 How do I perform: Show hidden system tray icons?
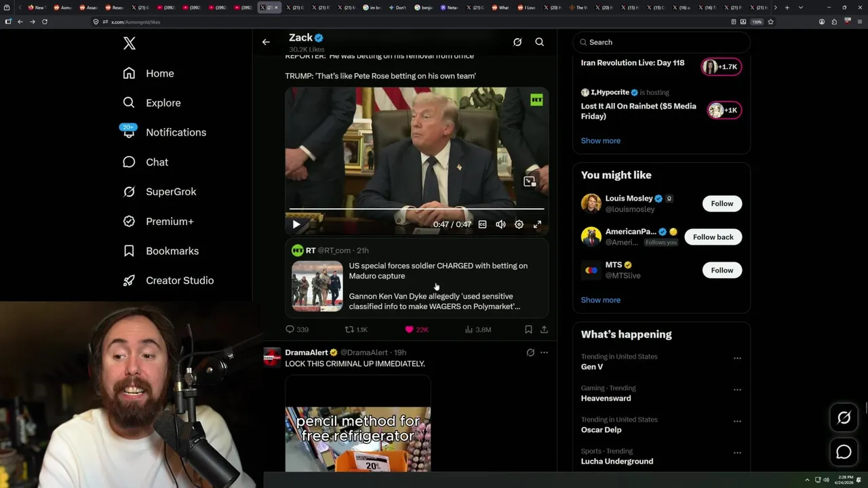click(807, 480)
